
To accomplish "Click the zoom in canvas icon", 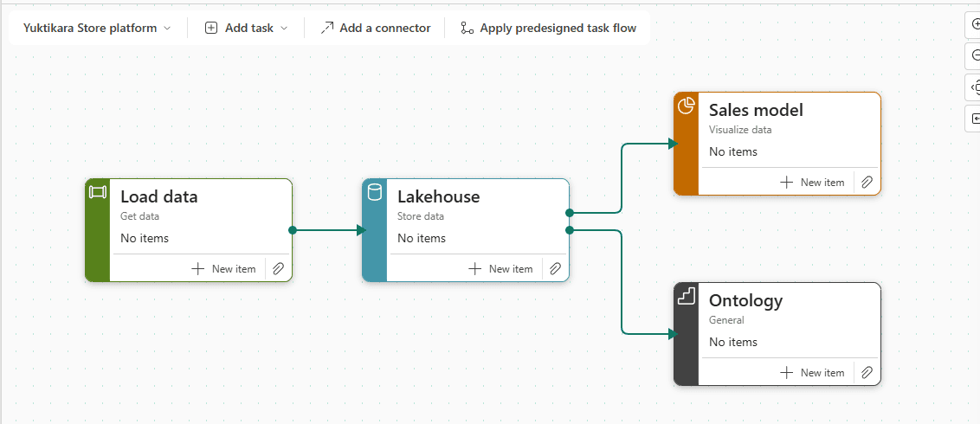I will click(x=975, y=25).
